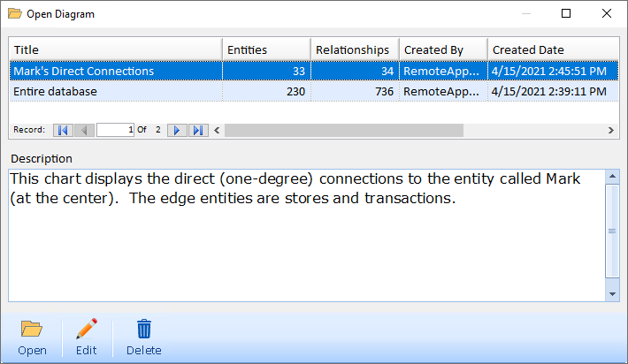This screenshot has width=628, height=364.
Task: Select the Entire database row
Action: pyautogui.click(x=115, y=91)
